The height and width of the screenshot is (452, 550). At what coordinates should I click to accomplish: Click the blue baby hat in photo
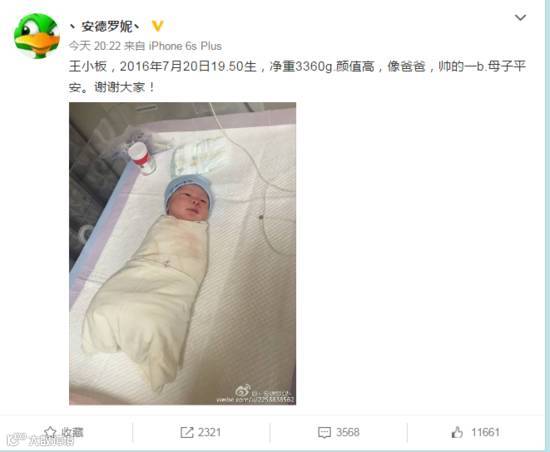coord(187,189)
